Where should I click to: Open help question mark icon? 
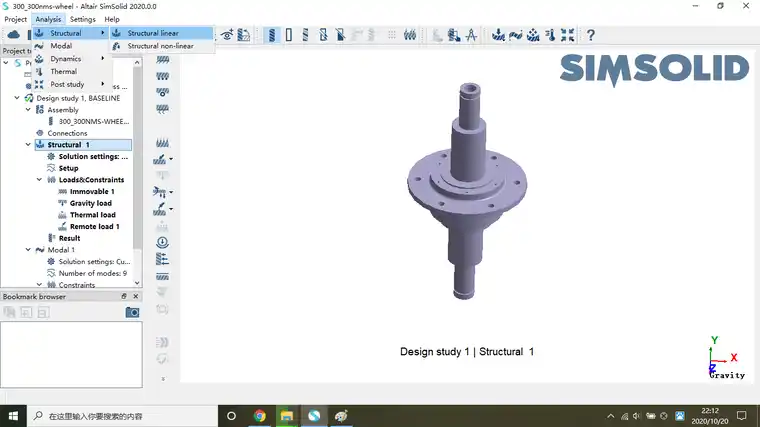pyautogui.click(x=590, y=35)
